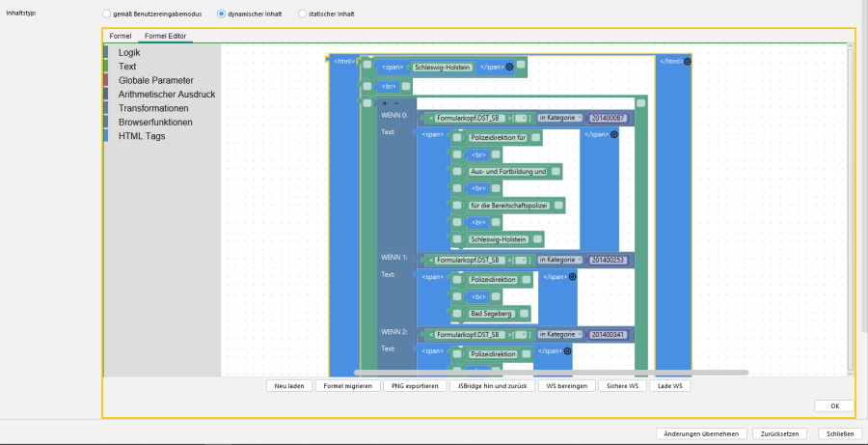The width and height of the screenshot is (868, 445).
Task: Click gear icon on WENN 0 </span> block
Action: tap(613, 135)
